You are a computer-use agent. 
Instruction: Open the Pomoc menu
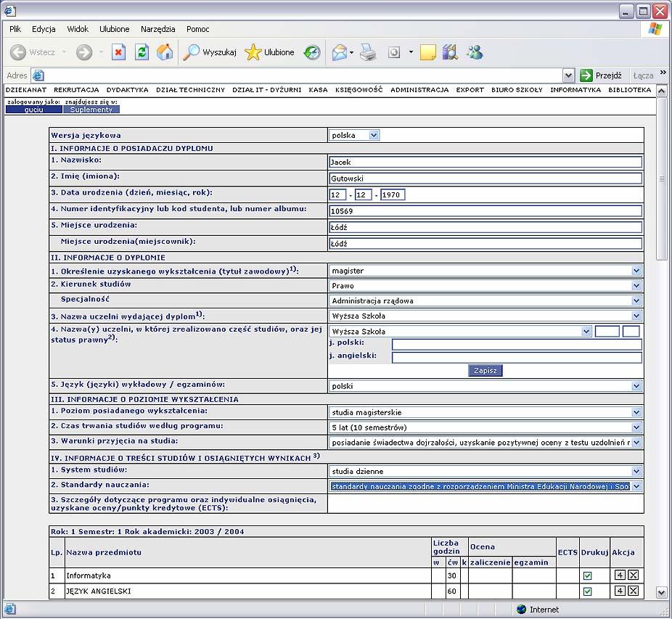197,29
